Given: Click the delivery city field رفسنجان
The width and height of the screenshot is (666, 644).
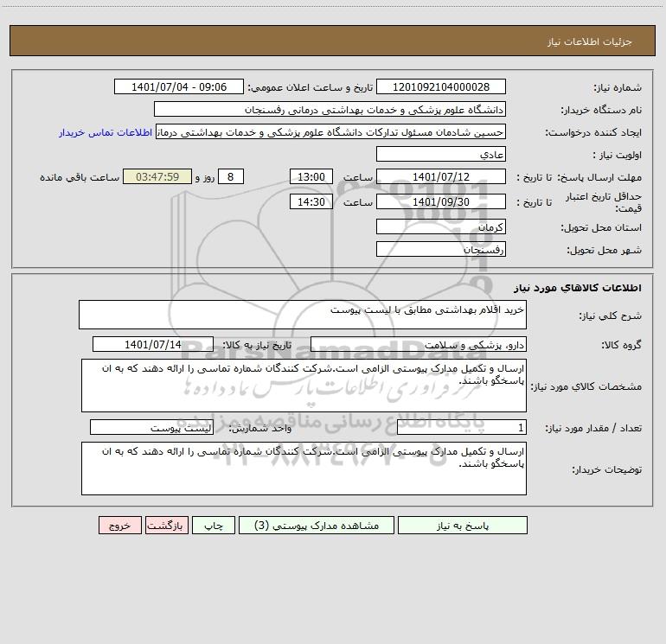Looking at the screenshot, I should tap(441, 249).
